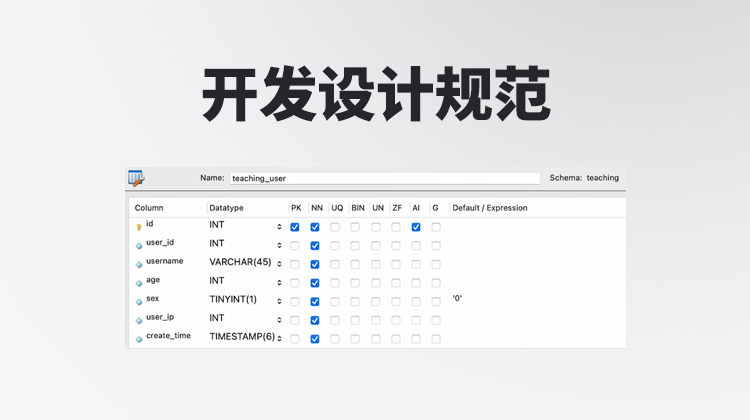Click the table editor icon beside Name
The height and width of the screenshot is (420, 750).
pos(137,178)
